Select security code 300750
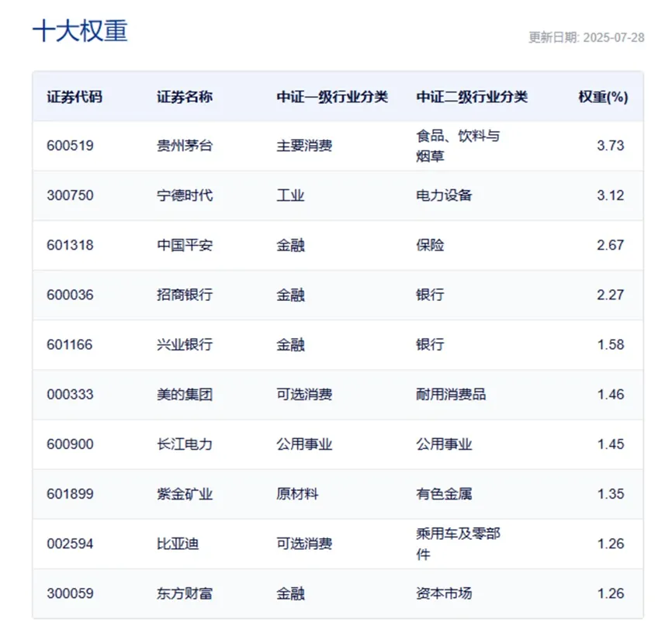Screen dimensions: 672x636 (70, 195)
